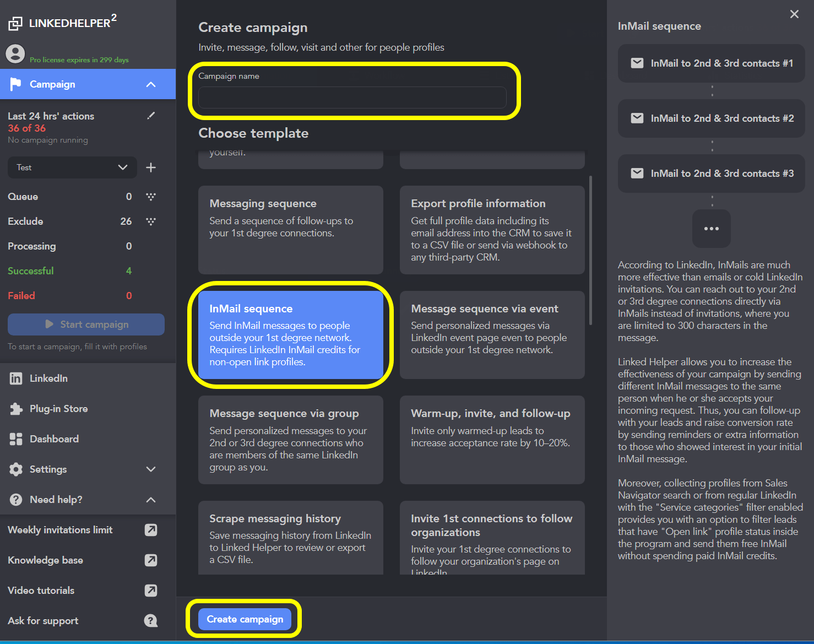Image resolution: width=814 pixels, height=644 pixels.
Task: Click the envelope icon on InMail to 2nd & 3rd contacts #1
Action: point(637,63)
